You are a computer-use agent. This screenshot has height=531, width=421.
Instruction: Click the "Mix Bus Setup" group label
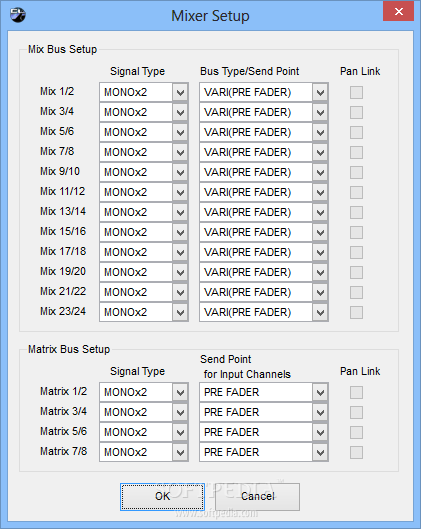tap(62, 49)
